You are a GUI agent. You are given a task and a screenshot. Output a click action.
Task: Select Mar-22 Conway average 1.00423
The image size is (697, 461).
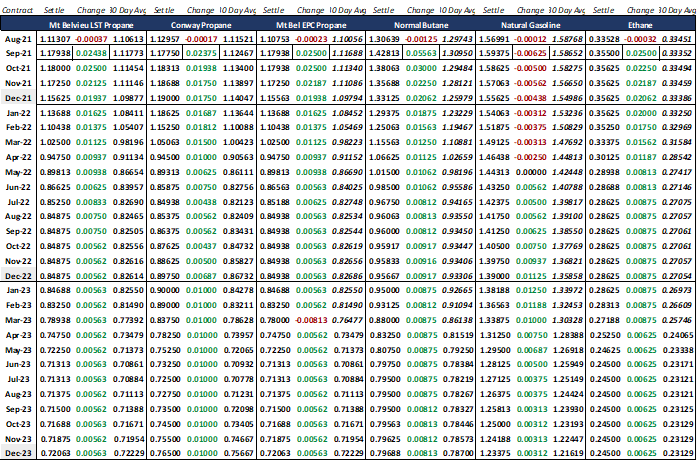238,143
